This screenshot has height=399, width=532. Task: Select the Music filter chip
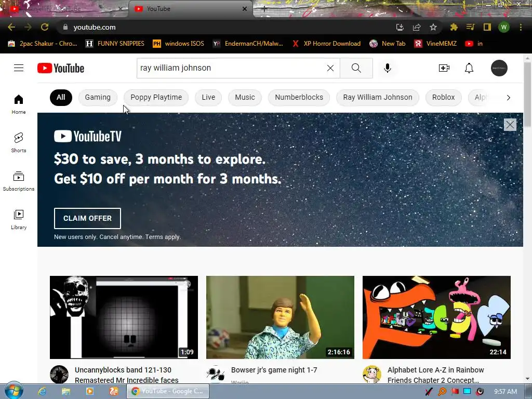[x=245, y=97]
